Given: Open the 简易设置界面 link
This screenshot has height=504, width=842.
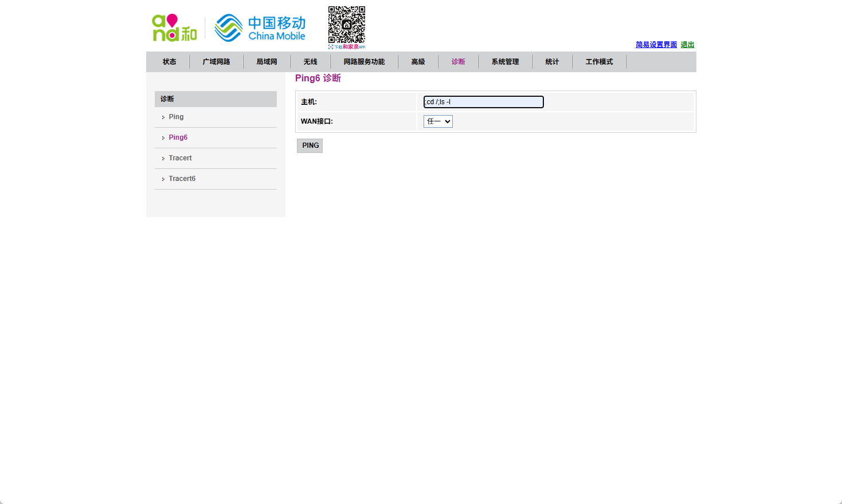Looking at the screenshot, I should click(x=656, y=45).
